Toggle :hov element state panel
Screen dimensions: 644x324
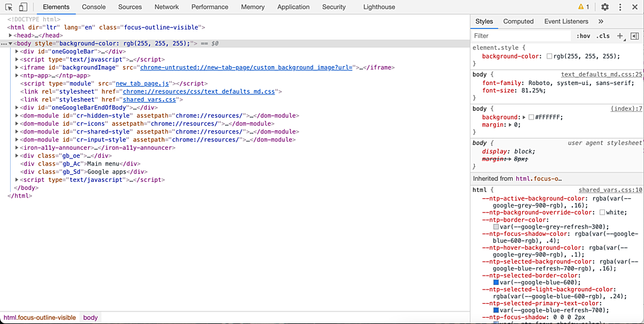pos(584,36)
